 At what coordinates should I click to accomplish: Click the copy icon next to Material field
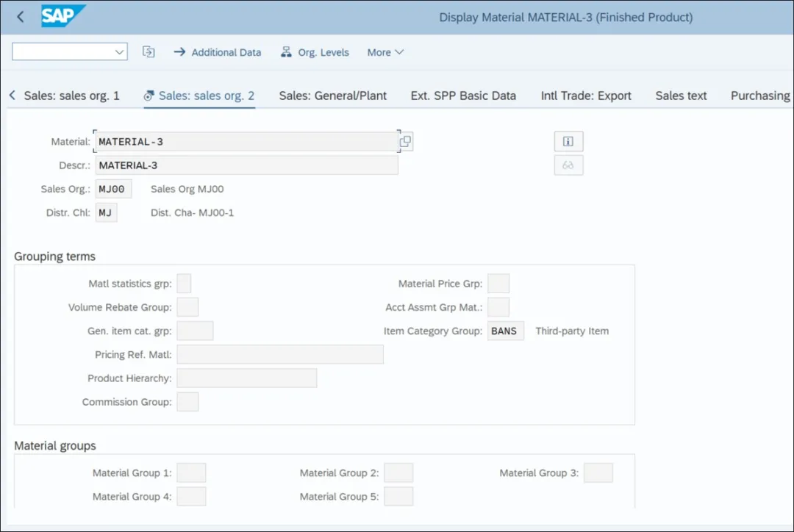406,141
